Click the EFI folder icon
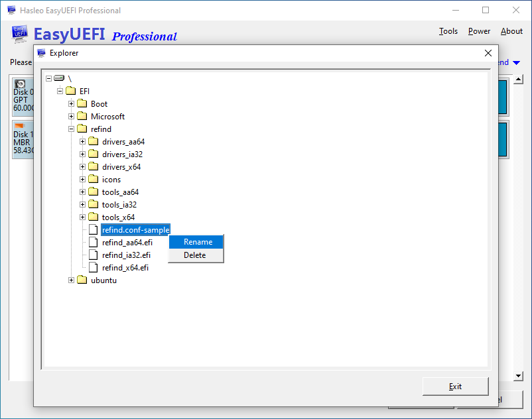The width and height of the screenshot is (532, 419). pos(70,91)
